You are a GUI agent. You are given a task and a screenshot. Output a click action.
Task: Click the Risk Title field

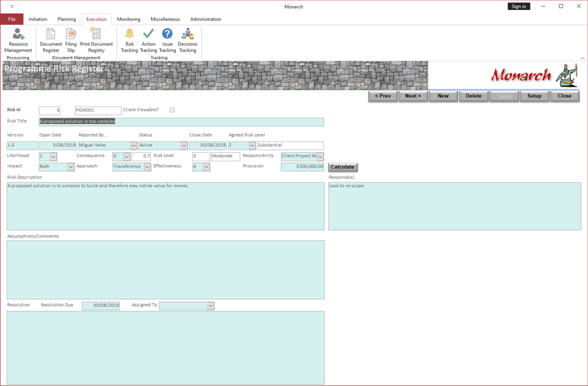(x=182, y=121)
